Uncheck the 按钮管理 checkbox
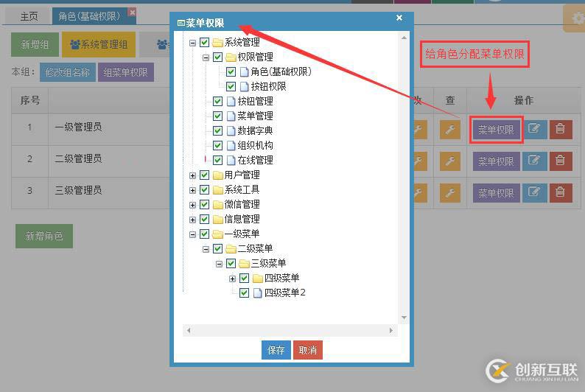Screen dimensions: 585x392 pos(217,101)
